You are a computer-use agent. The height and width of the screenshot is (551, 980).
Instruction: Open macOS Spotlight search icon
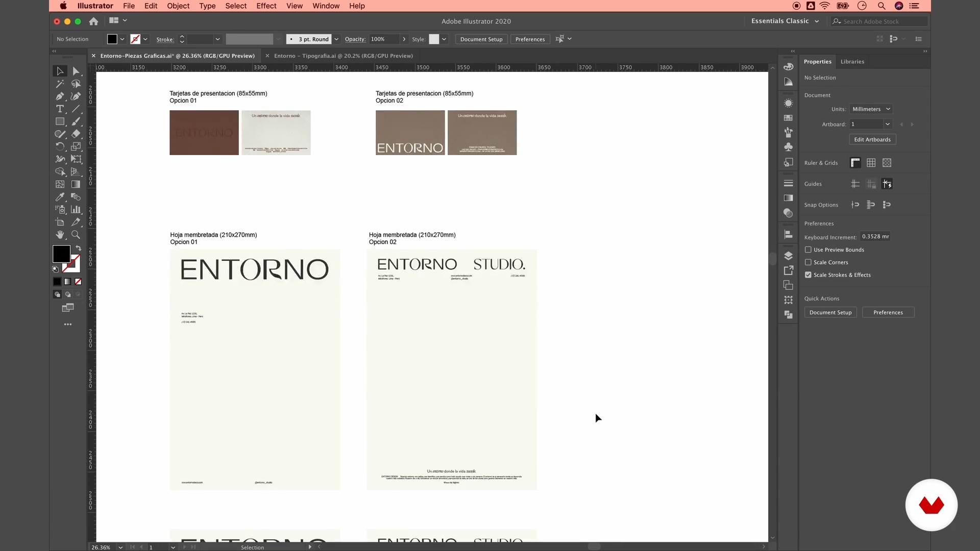(x=881, y=6)
